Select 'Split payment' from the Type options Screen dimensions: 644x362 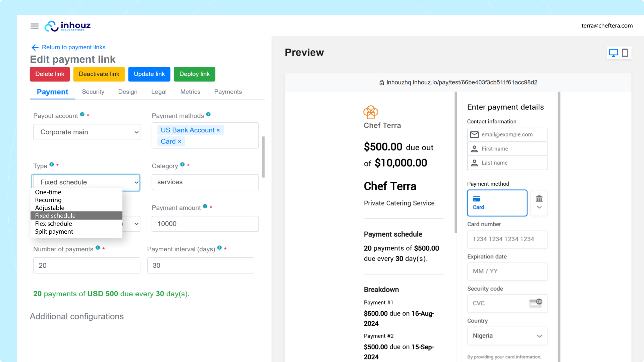coord(54,231)
